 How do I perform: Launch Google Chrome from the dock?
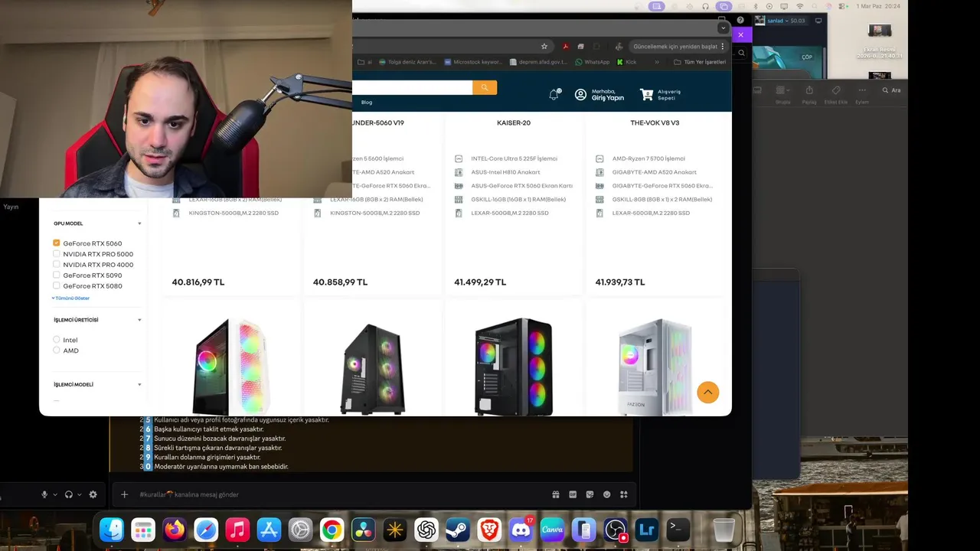(x=332, y=530)
